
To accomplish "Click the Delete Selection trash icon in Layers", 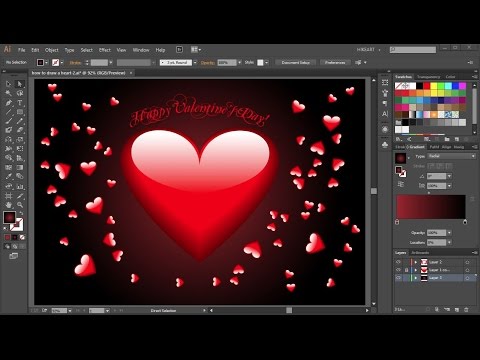I will [466, 310].
